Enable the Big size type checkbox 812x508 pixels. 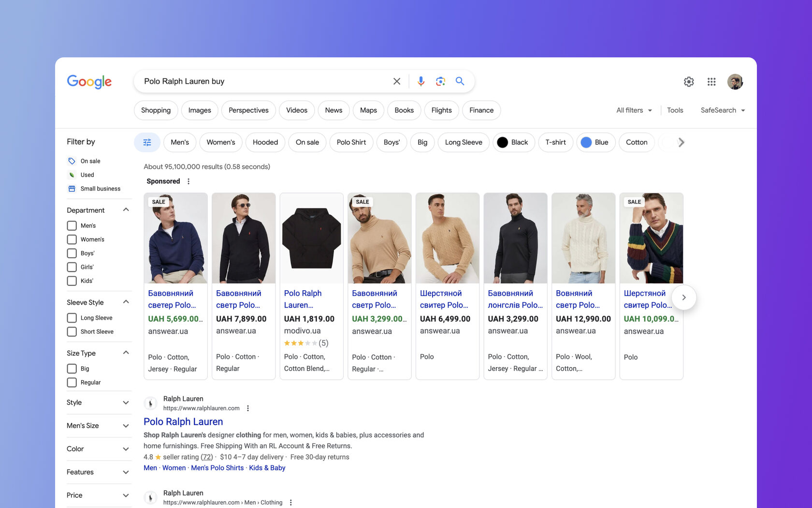point(72,369)
